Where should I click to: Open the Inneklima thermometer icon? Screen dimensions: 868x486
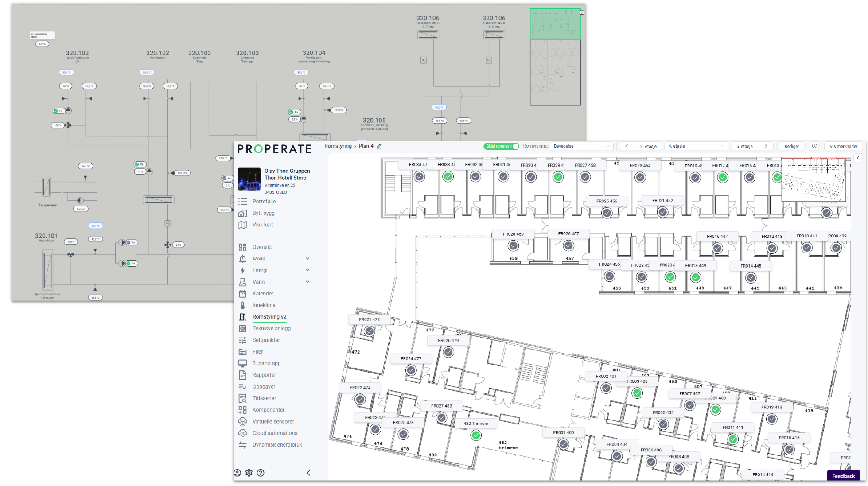tap(242, 305)
